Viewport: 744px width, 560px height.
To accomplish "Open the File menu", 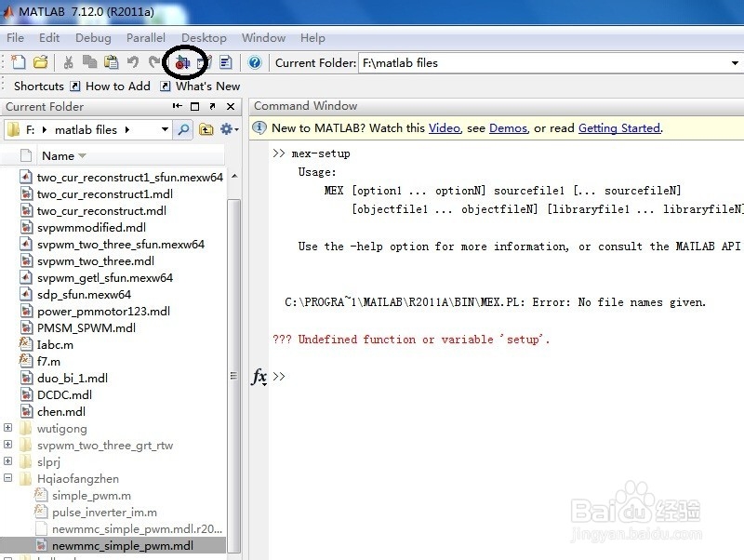I will [x=15, y=38].
